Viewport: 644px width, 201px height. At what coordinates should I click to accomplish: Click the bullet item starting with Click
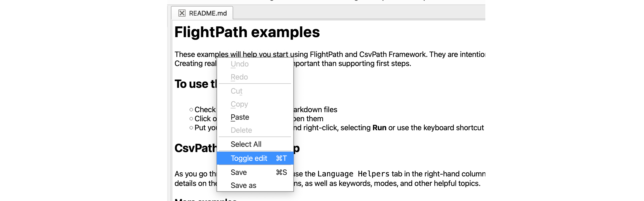coord(205,119)
